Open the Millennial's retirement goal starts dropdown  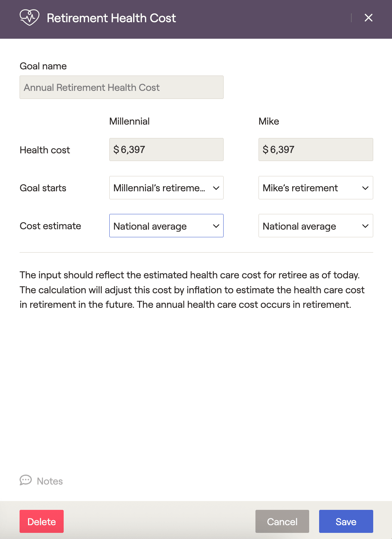[166, 188]
